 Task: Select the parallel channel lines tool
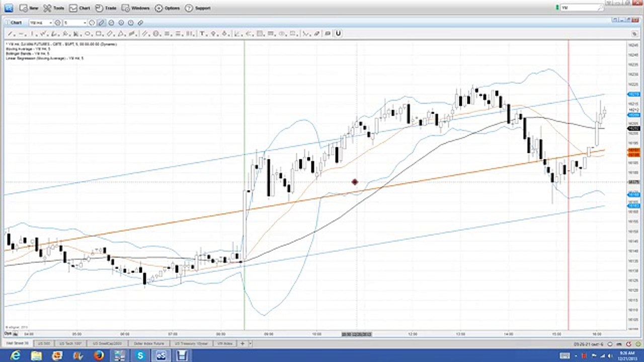(x=145, y=34)
